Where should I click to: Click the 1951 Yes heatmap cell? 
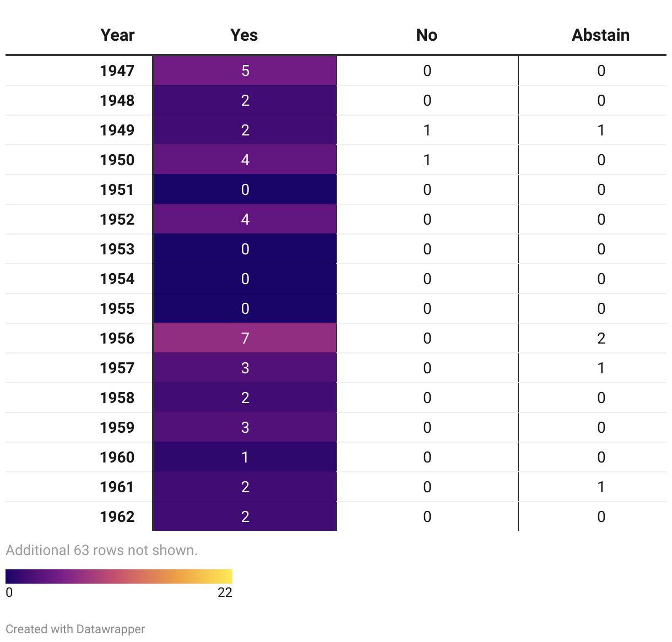(245, 189)
